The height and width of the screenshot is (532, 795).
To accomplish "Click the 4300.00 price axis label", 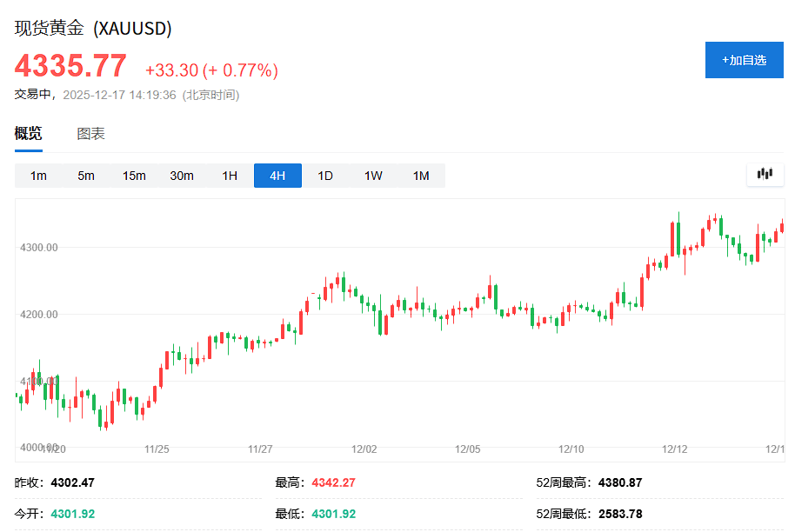I will [38, 248].
